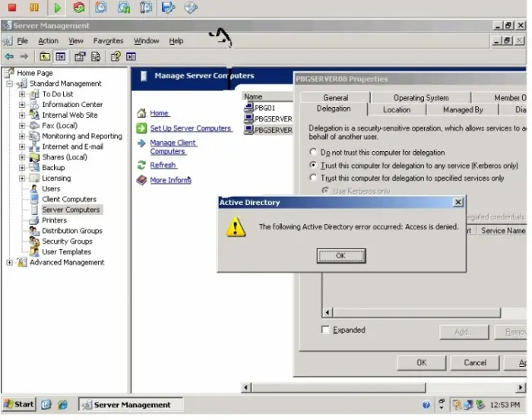Viewport: 532px width, 420px height.
Task: Open the Action menu
Action: coord(48,41)
